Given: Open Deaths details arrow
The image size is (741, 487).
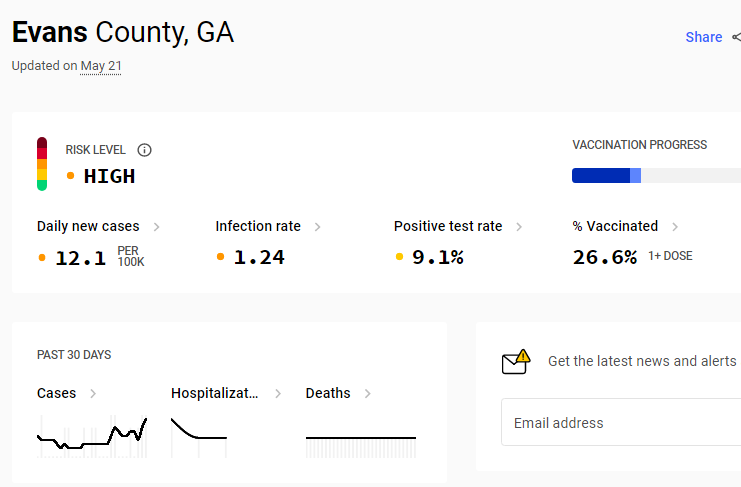Looking at the screenshot, I should 368,393.
